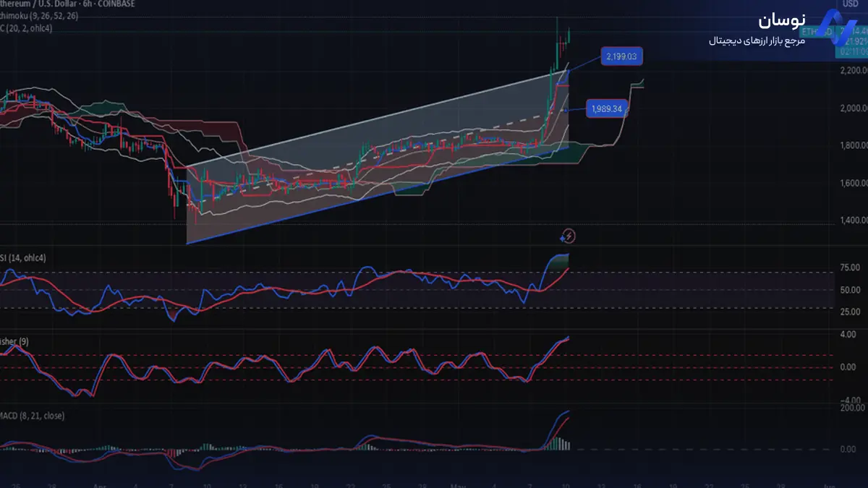This screenshot has height=488, width=868.
Task: Select the 2,199.03 price callout label
Action: [621, 56]
